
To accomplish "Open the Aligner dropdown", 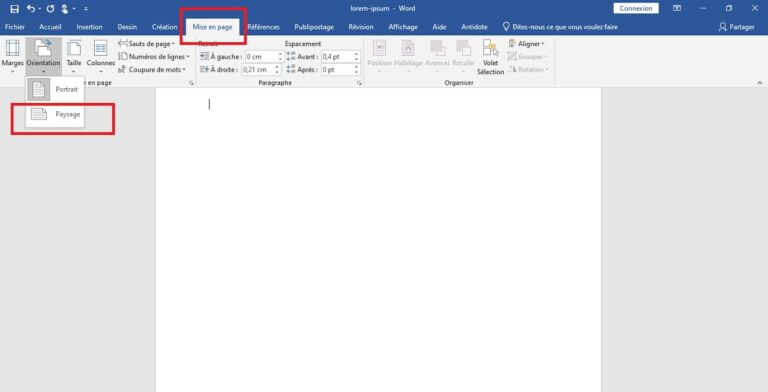I will point(527,44).
